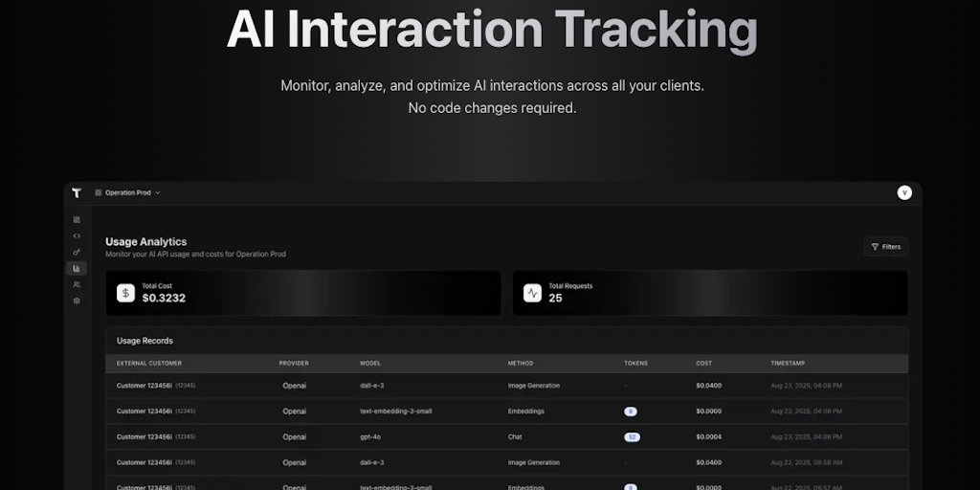This screenshot has height=490, width=980.
Task: Click the customer name in the gpt-4o row
Action: tap(145, 436)
